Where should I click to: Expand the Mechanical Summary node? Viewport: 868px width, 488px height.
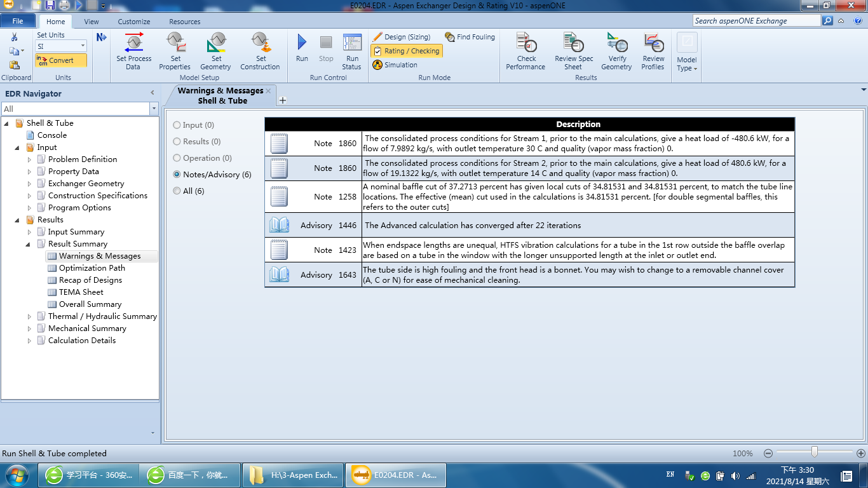pyautogui.click(x=29, y=329)
